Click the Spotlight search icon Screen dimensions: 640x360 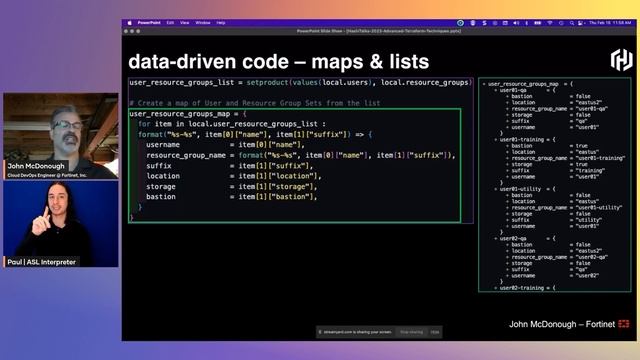click(x=571, y=23)
